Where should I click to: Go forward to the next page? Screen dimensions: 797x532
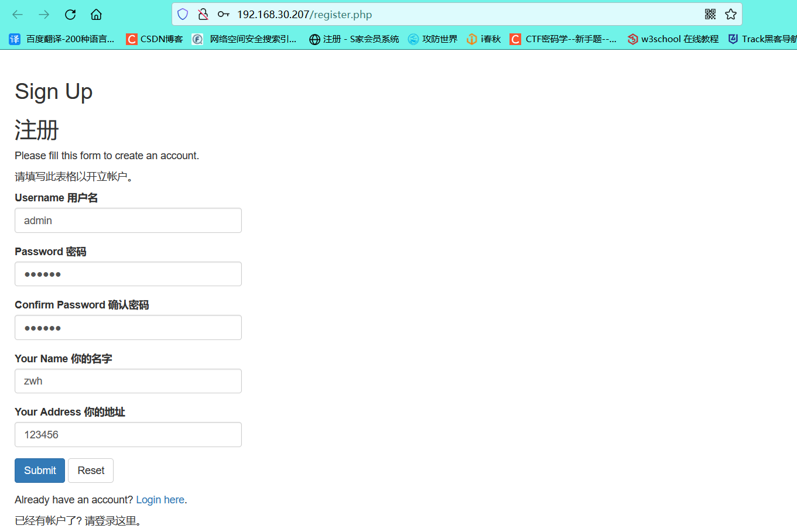(44, 15)
